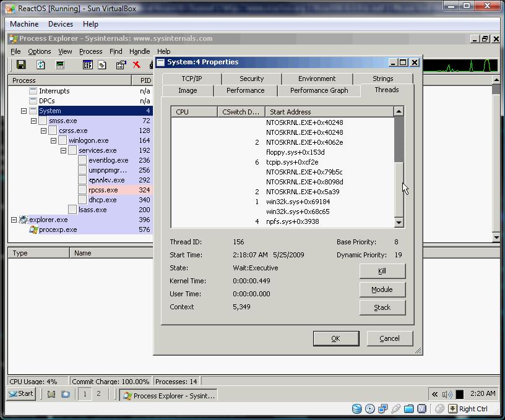505x420 pixels.
Task: Click the thread list scrollbar down arrow
Action: (399, 223)
